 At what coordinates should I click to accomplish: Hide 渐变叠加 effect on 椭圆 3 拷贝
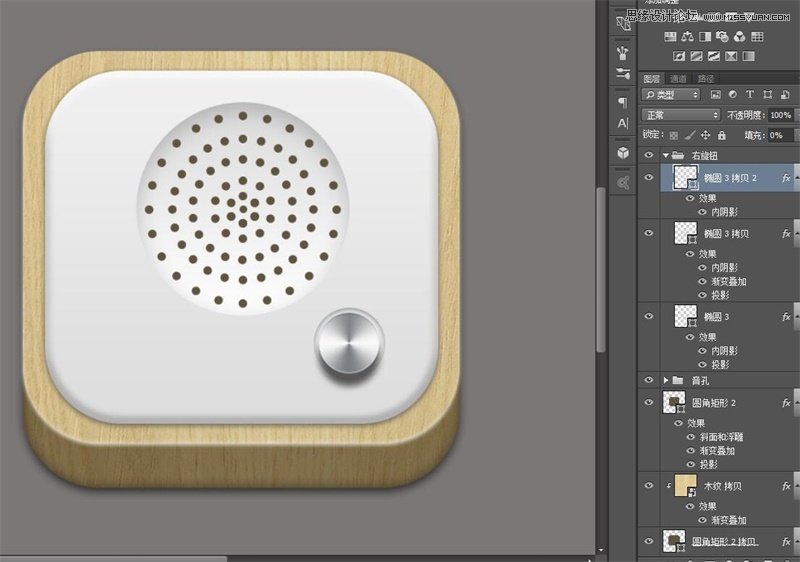click(x=703, y=282)
